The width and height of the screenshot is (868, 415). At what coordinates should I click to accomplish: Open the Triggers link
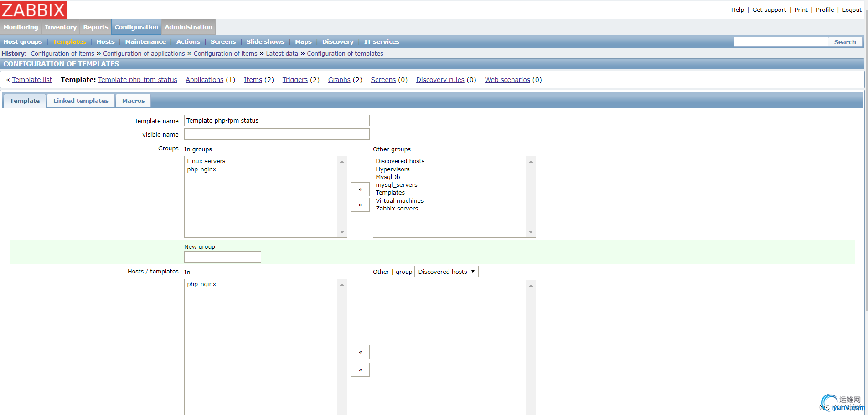point(295,80)
